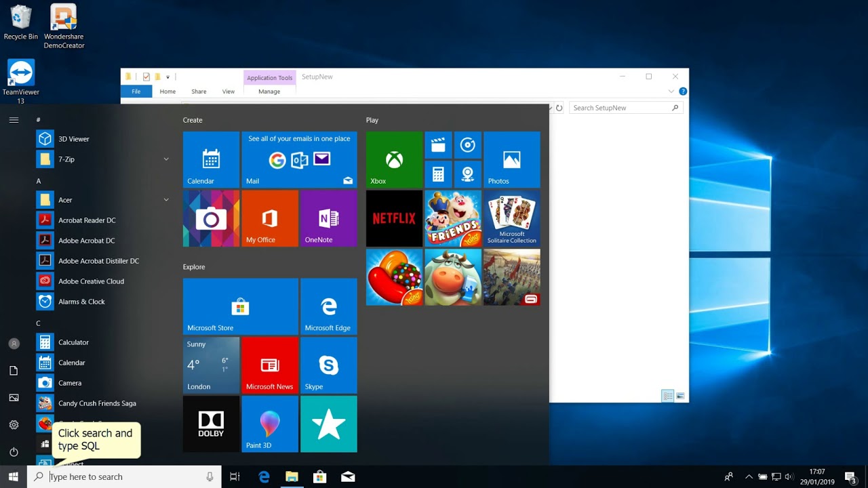Open Settings gear in Start menu

14,425
